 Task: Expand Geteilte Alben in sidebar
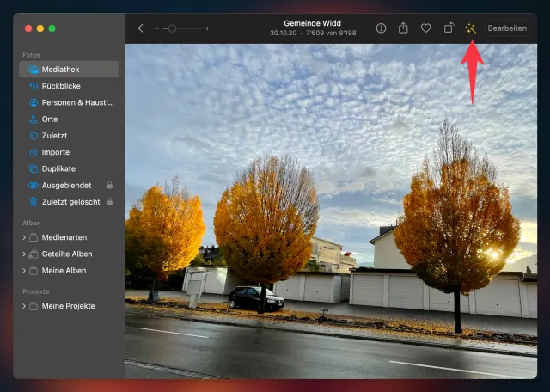click(24, 254)
